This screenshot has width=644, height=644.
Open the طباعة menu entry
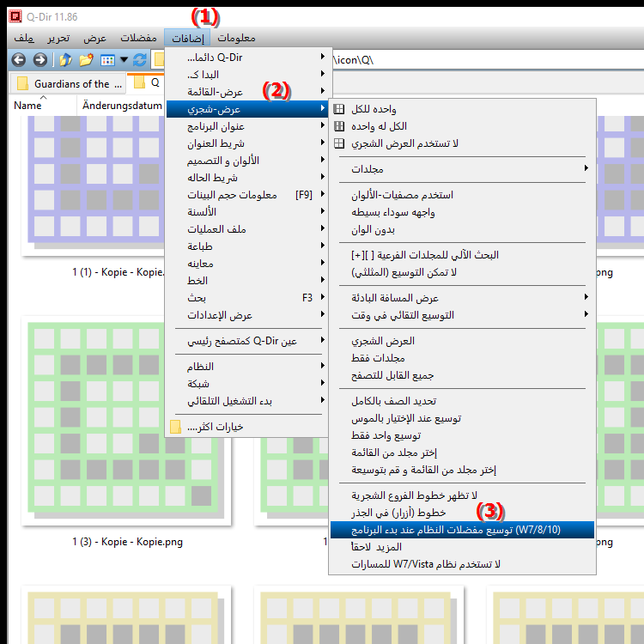point(246,246)
